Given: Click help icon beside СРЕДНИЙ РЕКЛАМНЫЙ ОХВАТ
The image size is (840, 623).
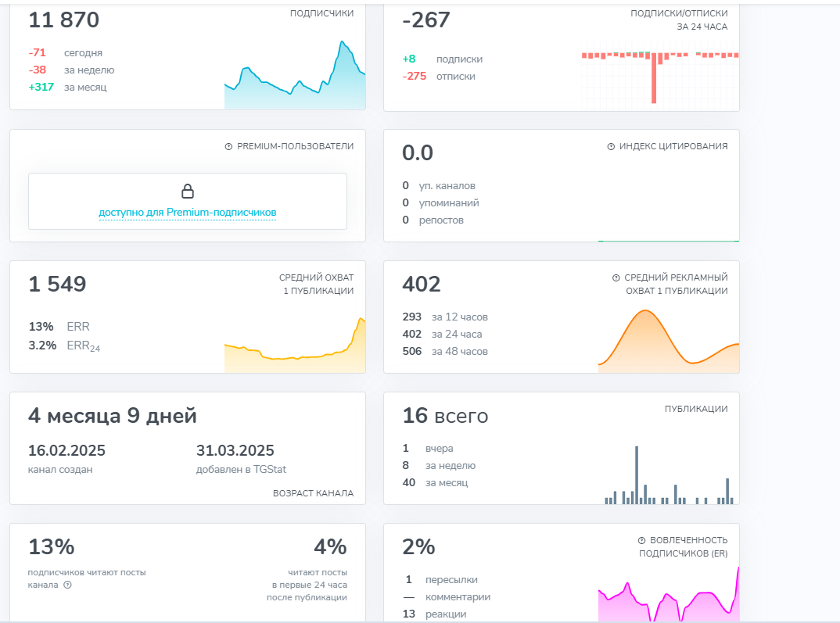Looking at the screenshot, I should click(616, 277).
